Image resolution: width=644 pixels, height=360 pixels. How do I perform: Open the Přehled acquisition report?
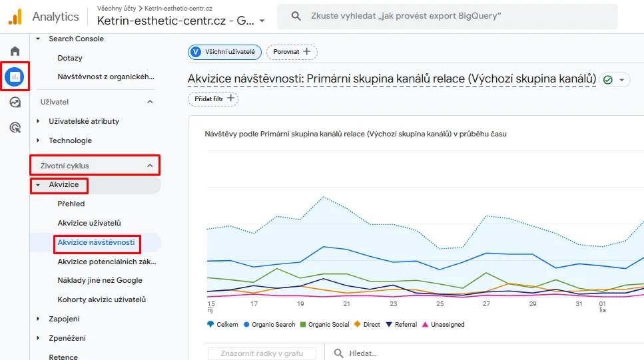point(71,204)
